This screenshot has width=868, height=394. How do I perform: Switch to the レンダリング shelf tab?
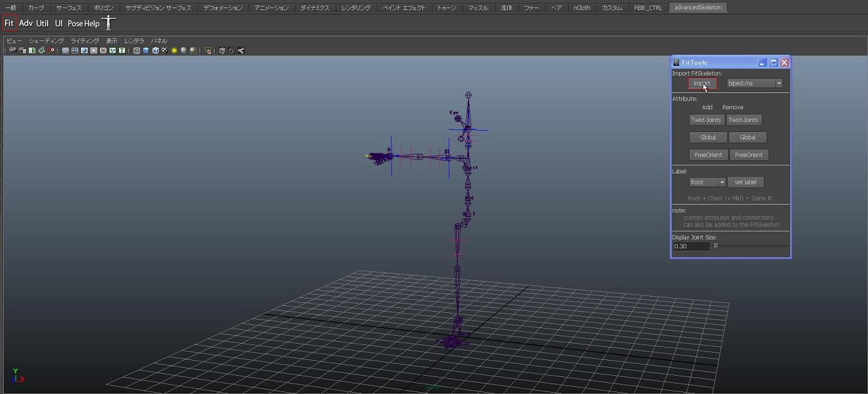point(356,8)
